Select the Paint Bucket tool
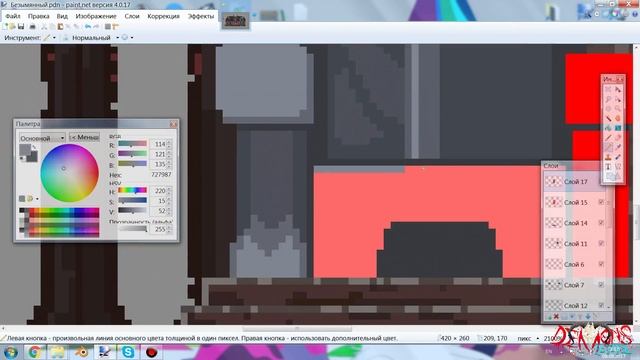Viewport: 640px width, 360px height. point(608,128)
